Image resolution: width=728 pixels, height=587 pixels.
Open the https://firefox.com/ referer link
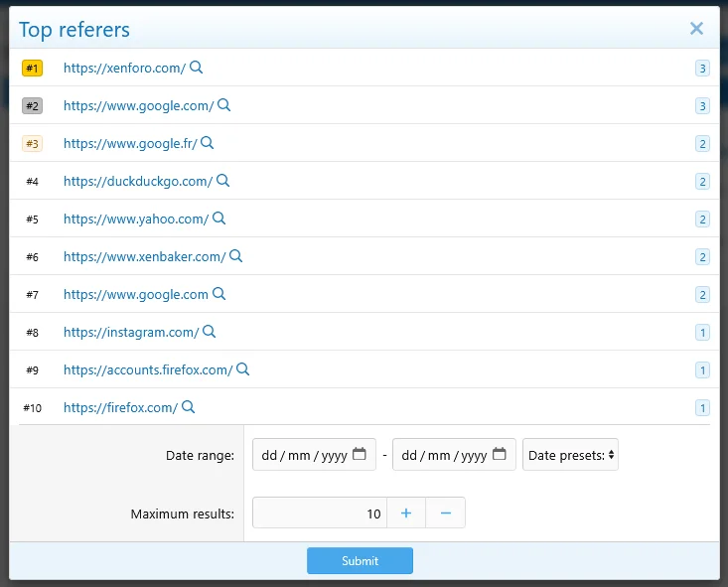[x=120, y=407]
